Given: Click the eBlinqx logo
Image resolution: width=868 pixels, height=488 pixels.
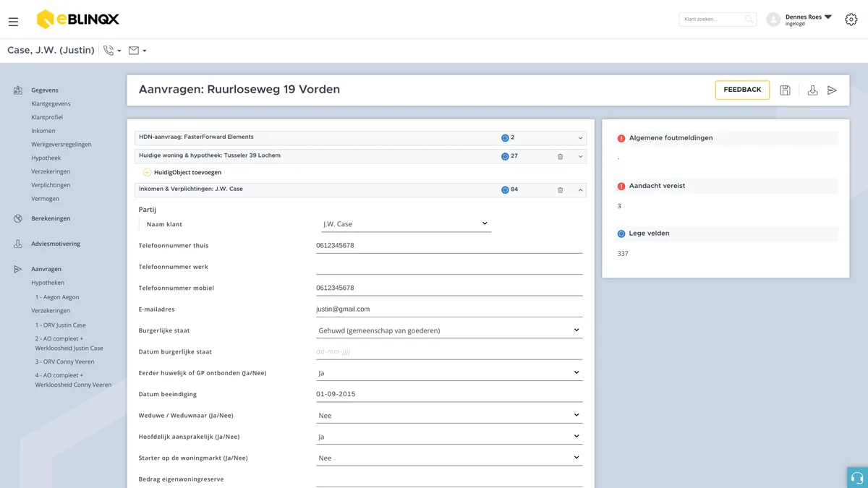Looking at the screenshot, I should (x=77, y=19).
